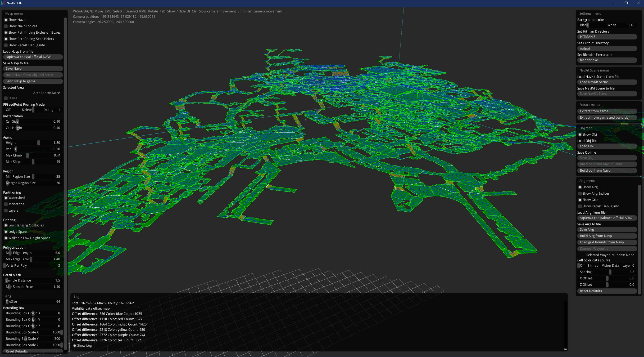Screen dimensions: 644x357
Task: Toggle Show Pathfinding Exclusion Boxes
Action: (x=6, y=33)
